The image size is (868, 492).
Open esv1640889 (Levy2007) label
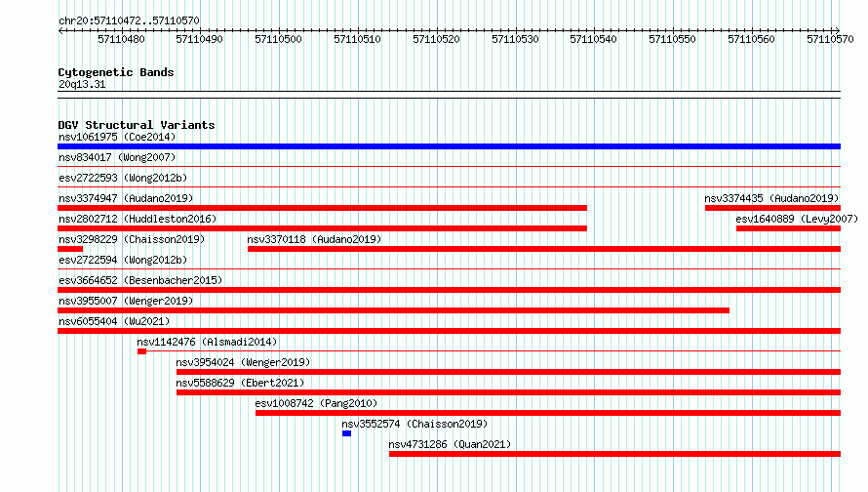(797, 219)
